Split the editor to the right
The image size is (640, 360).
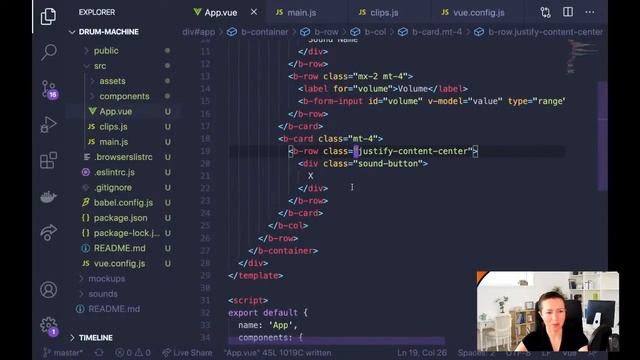click(x=568, y=12)
